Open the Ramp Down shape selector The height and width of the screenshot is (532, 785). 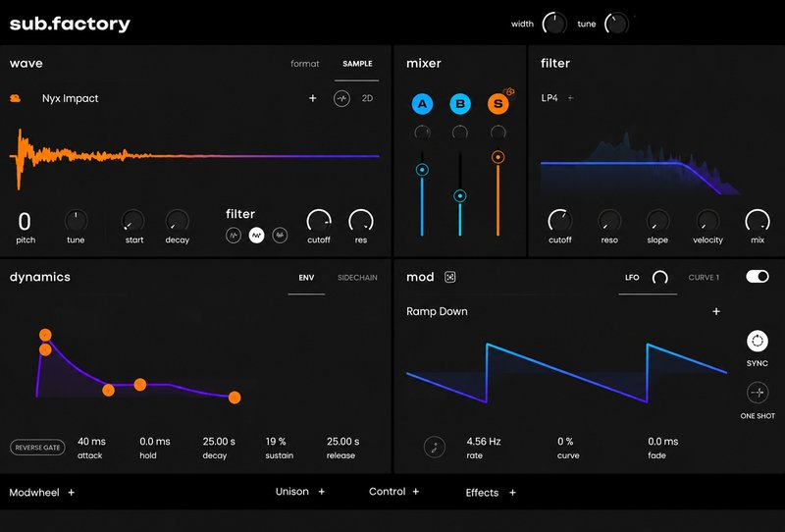(437, 311)
